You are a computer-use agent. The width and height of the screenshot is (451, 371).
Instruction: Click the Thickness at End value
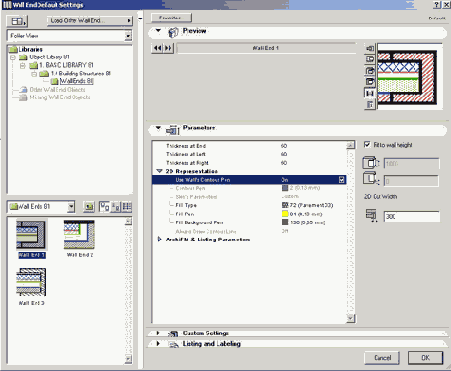[284, 146]
